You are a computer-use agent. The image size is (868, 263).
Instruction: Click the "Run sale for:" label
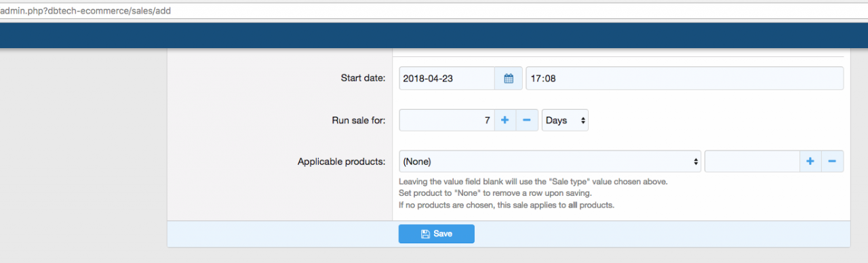coord(354,120)
